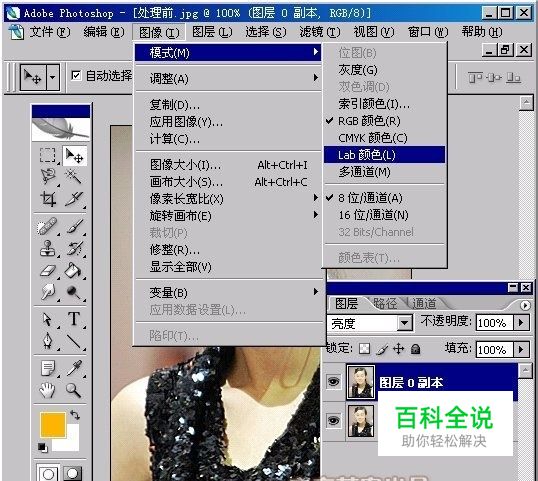This screenshot has width=538, height=481.
Task: Open the layers palette options menu
Action: click(525, 305)
